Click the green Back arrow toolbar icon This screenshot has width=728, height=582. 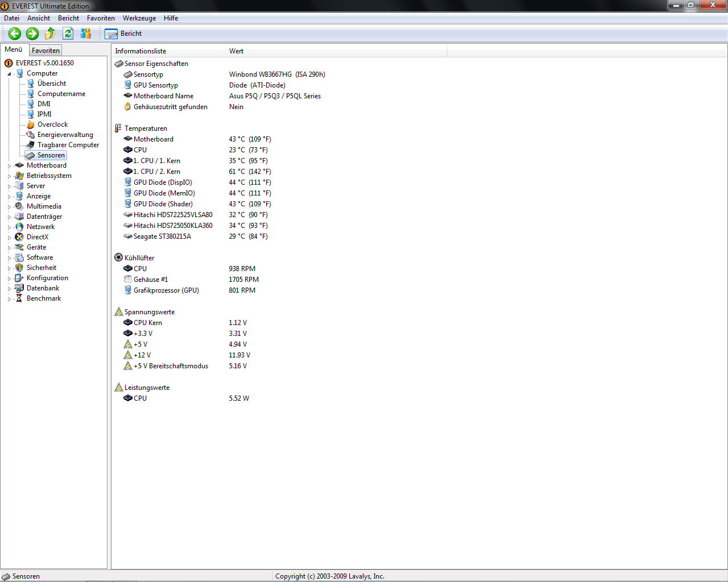[15, 34]
